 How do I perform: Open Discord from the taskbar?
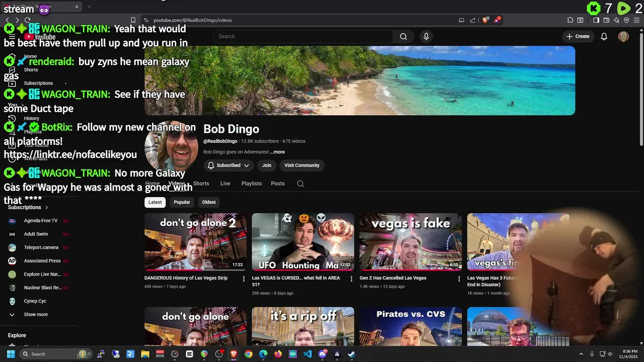(x=323, y=354)
